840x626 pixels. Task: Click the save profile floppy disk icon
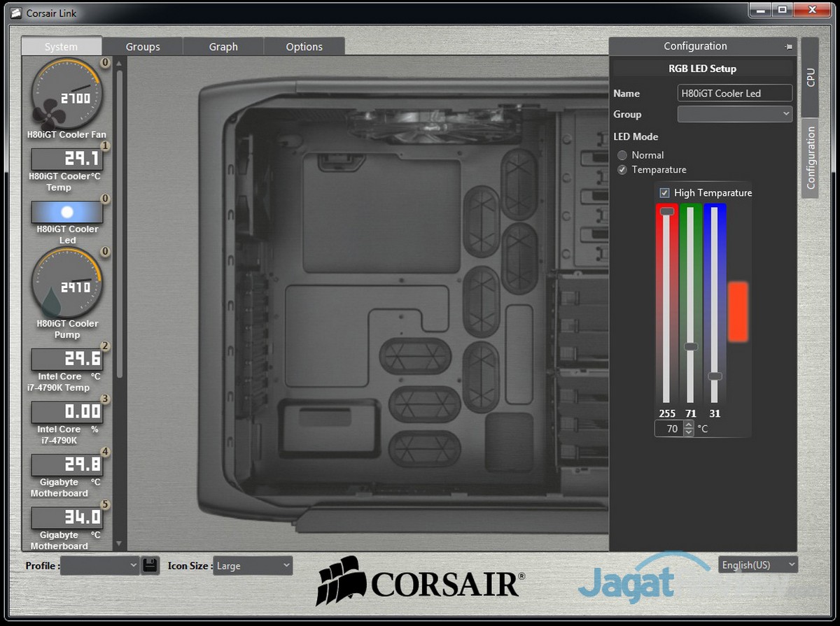(x=150, y=565)
